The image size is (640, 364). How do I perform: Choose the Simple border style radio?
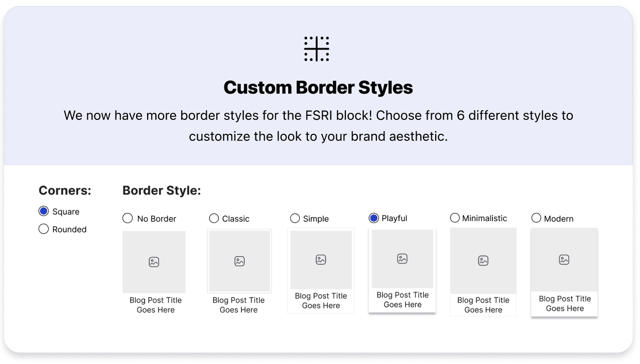point(295,218)
